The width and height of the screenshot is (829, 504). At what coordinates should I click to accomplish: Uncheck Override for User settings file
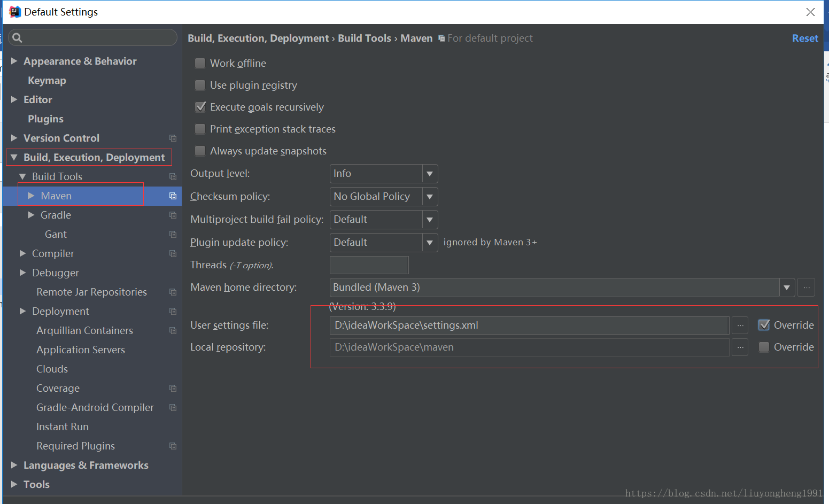pyautogui.click(x=764, y=325)
